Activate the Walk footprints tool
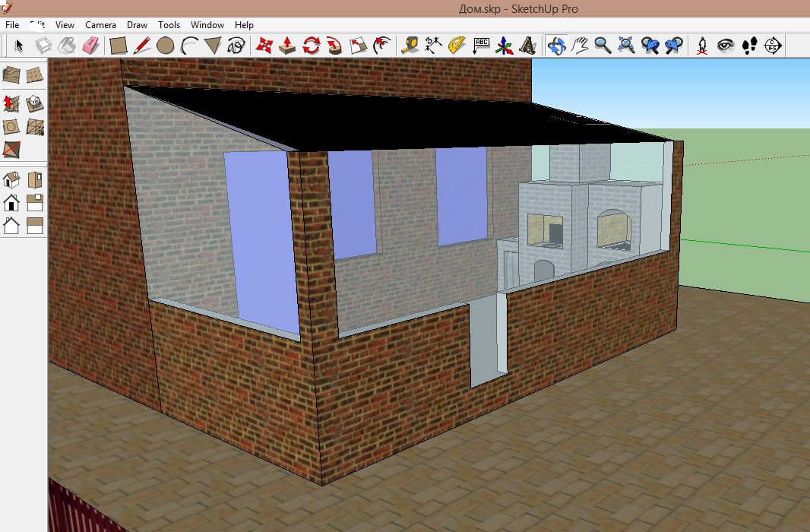Image resolution: width=810 pixels, height=532 pixels. 749,46
